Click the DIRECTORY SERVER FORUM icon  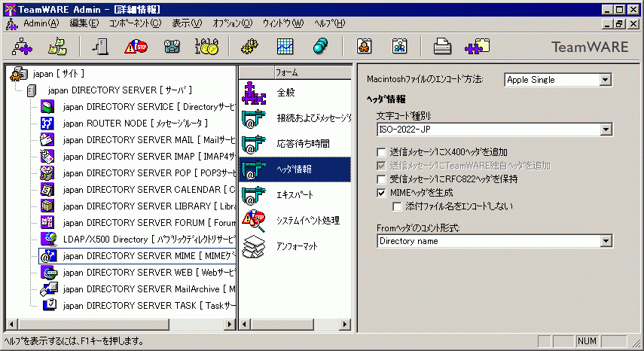47,222
